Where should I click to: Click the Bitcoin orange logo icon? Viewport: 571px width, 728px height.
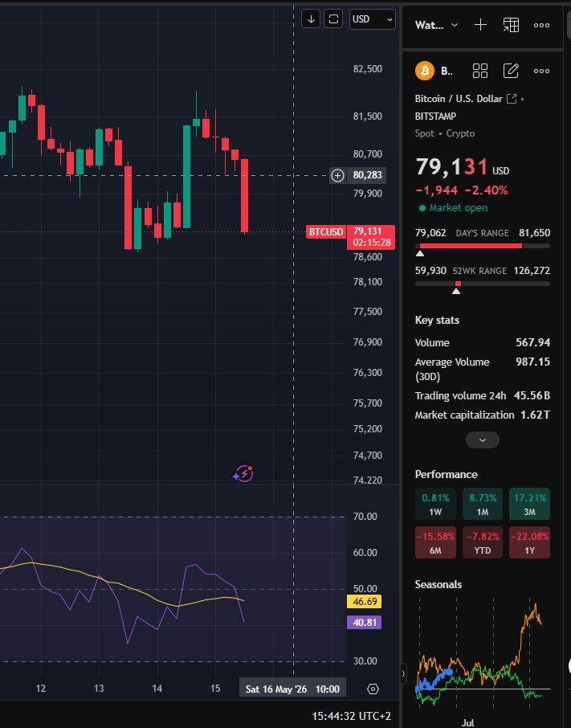(424, 71)
